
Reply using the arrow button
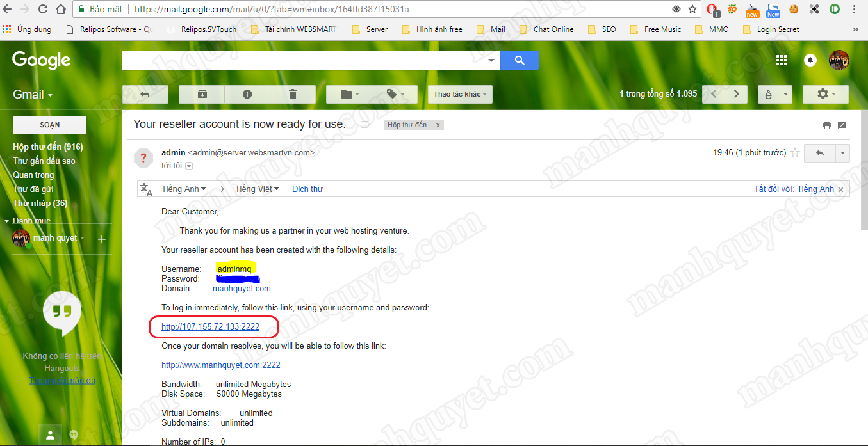click(x=820, y=153)
